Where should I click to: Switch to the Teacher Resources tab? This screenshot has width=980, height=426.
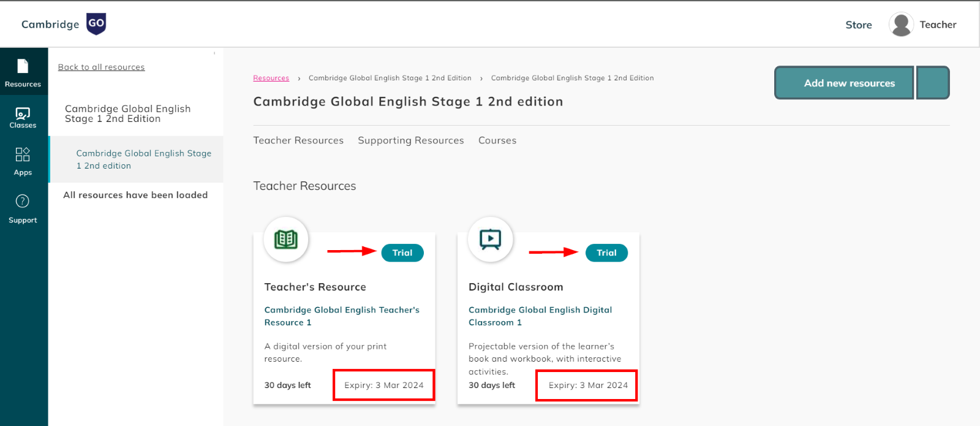tap(298, 140)
